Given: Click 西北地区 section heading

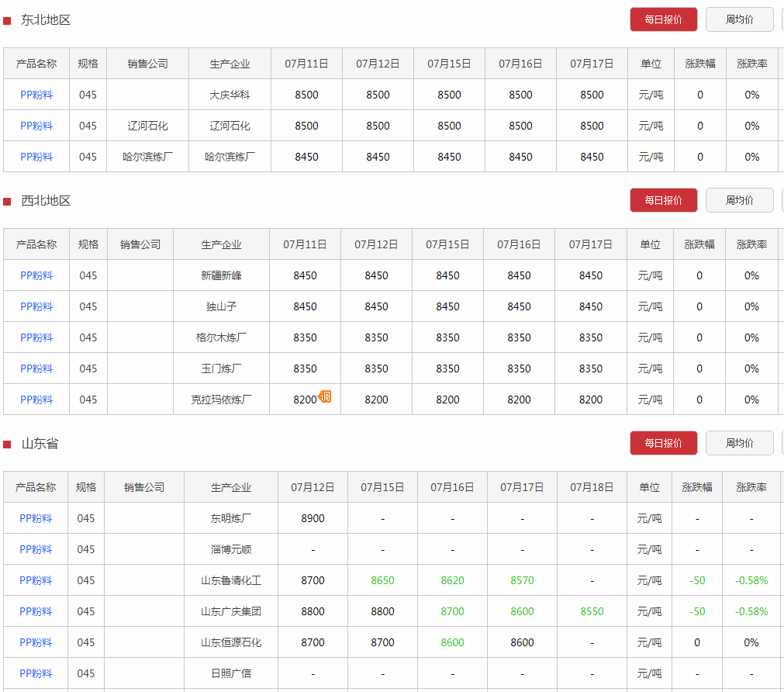Looking at the screenshot, I should click(x=46, y=201).
